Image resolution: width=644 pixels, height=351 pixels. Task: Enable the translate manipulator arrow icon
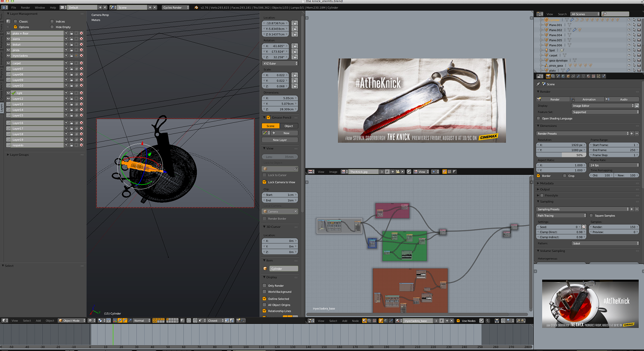coord(120,320)
